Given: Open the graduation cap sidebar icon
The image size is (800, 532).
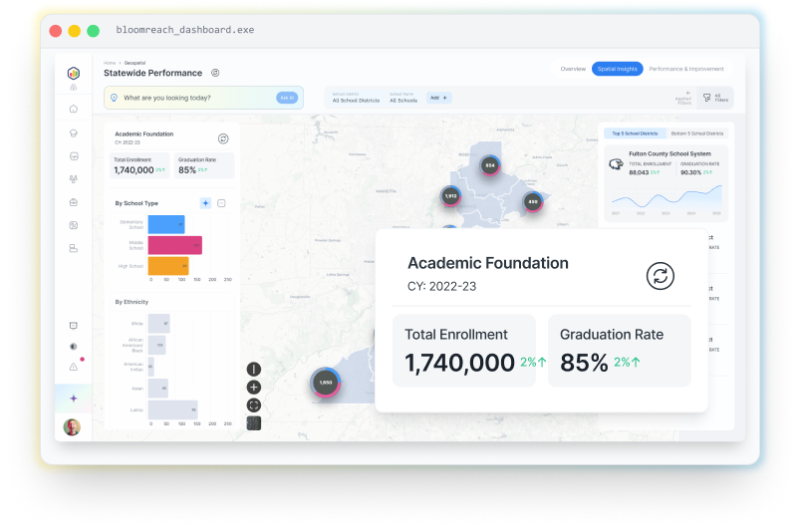Looking at the screenshot, I should point(73,133).
